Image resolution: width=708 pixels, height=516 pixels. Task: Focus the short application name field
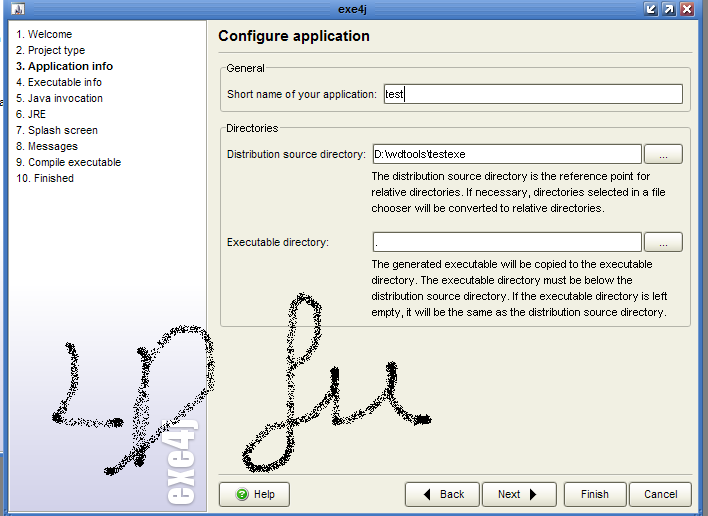[533, 94]
